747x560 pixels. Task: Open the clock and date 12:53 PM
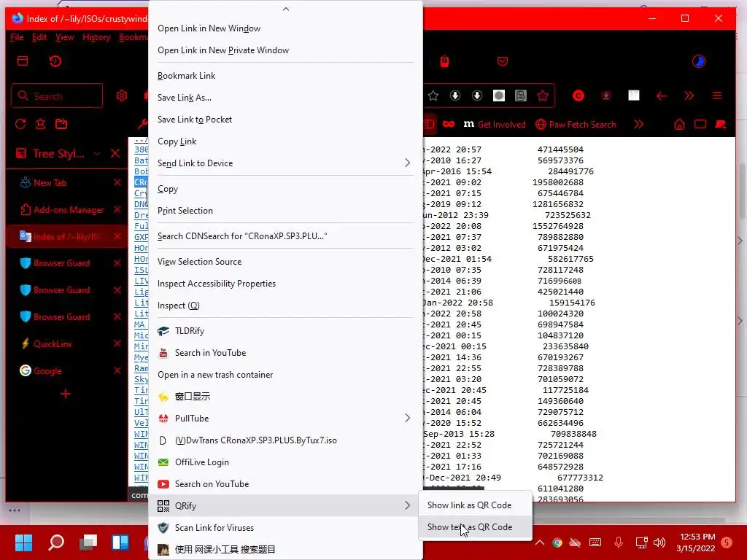697,542
